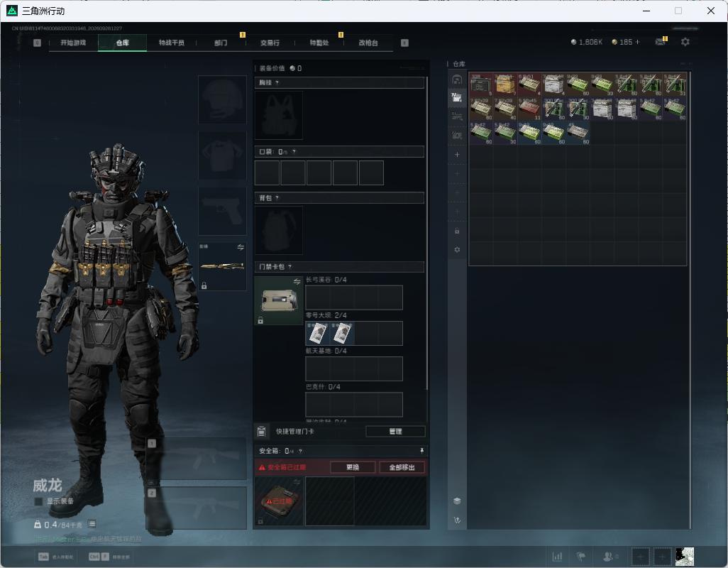Viewport: 728px width, 568px height.
Task: Show help for 门禁卡包 question mark
Action: tap(289, 266)
